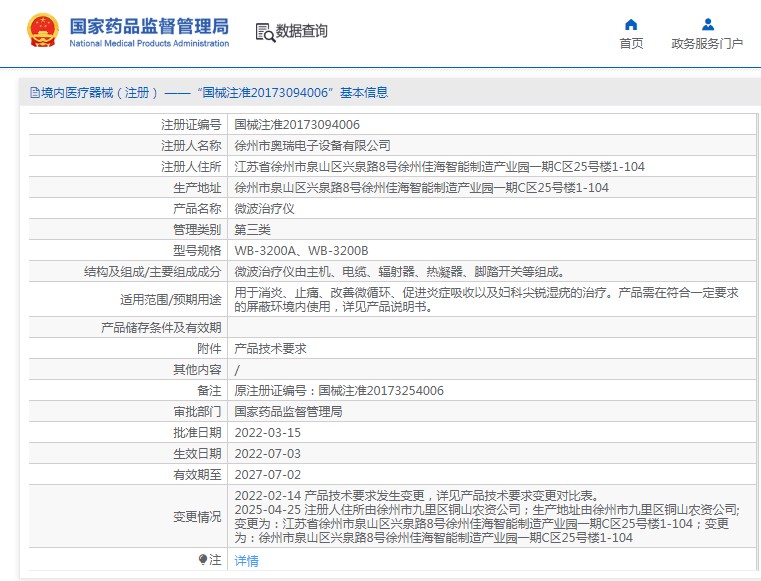This screenshot has height=581, width=761.
Task: Open the 详情 link in the 注 row
Action: tap(246, 561)
